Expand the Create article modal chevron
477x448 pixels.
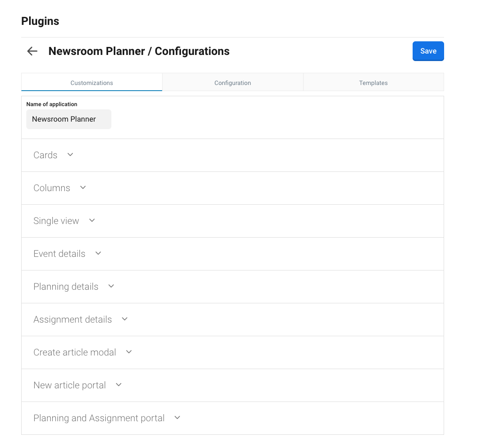point(129,352)
